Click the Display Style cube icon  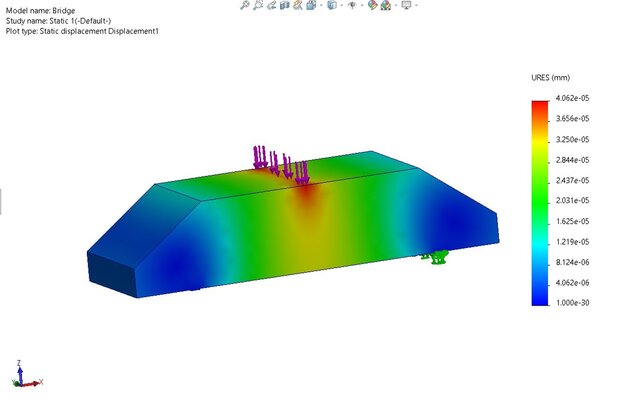pos(332,5)
